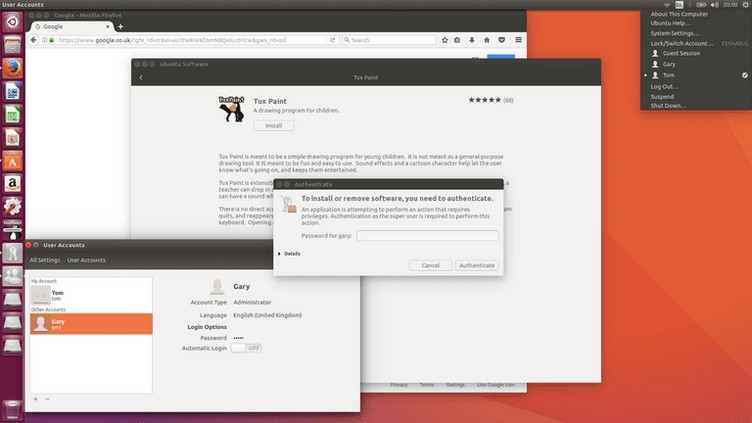Click the User Accounts launcher icon
The width and height of the screenshot is (752, 423).
pyautogui.click(x=12, y=276)
